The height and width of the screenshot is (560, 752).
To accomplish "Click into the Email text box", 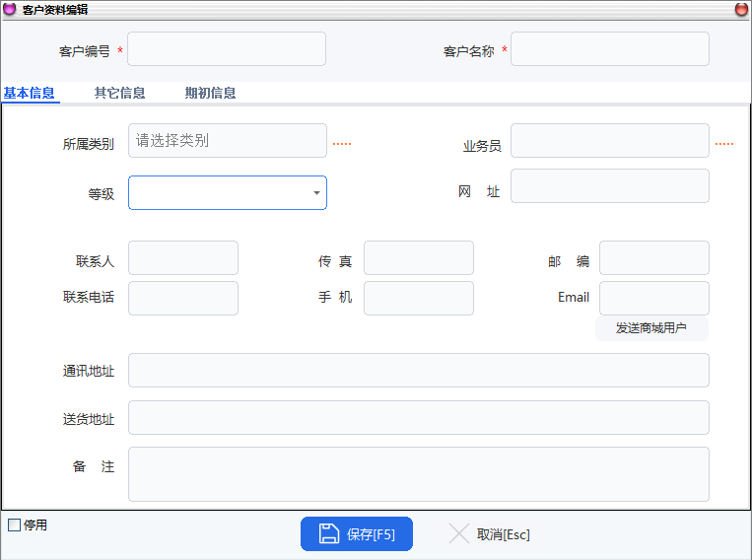I will [653, 298].
